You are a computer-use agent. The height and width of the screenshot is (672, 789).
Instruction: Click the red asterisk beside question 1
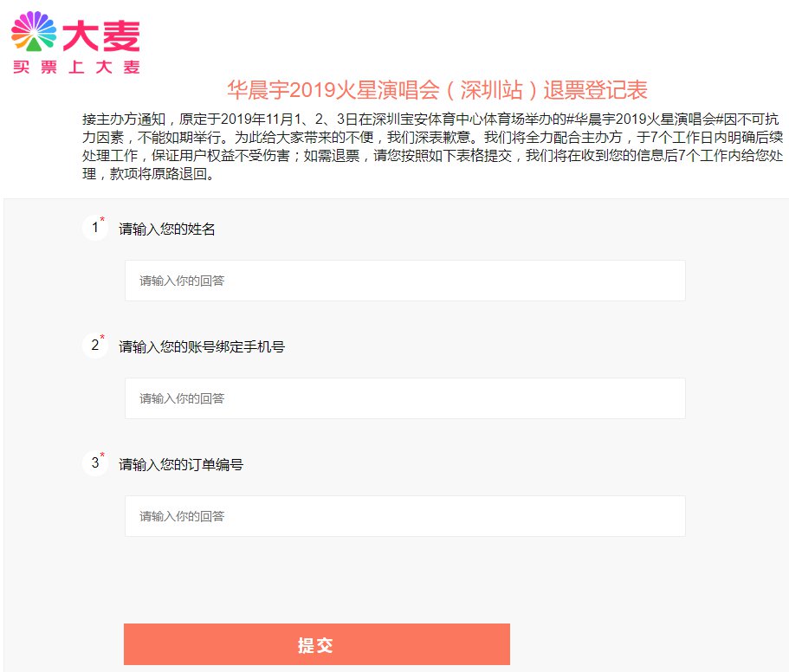tap(101, 220)
